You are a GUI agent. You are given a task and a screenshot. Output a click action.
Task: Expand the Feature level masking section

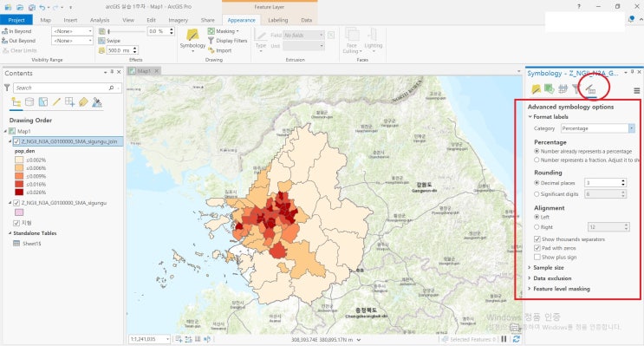(x=530, y=289)
